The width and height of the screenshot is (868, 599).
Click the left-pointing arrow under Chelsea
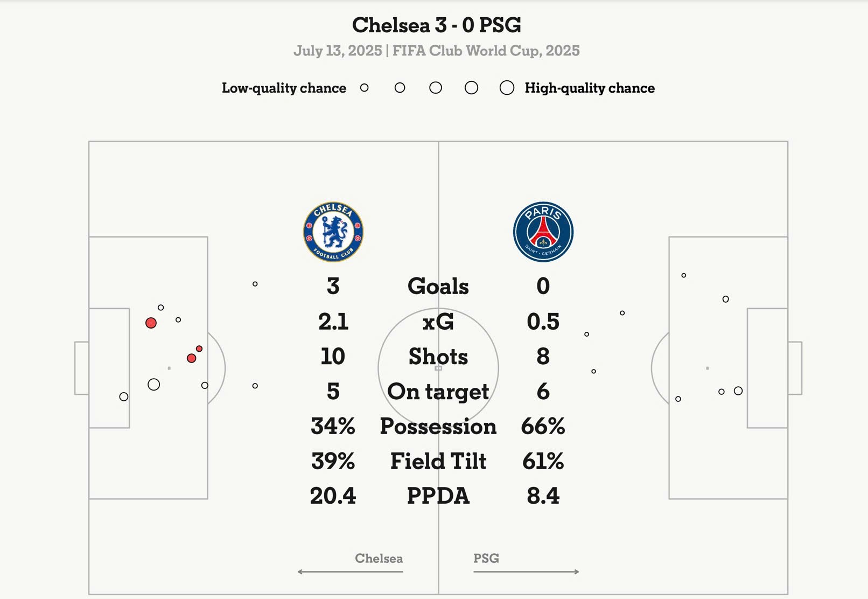point(350,572)
